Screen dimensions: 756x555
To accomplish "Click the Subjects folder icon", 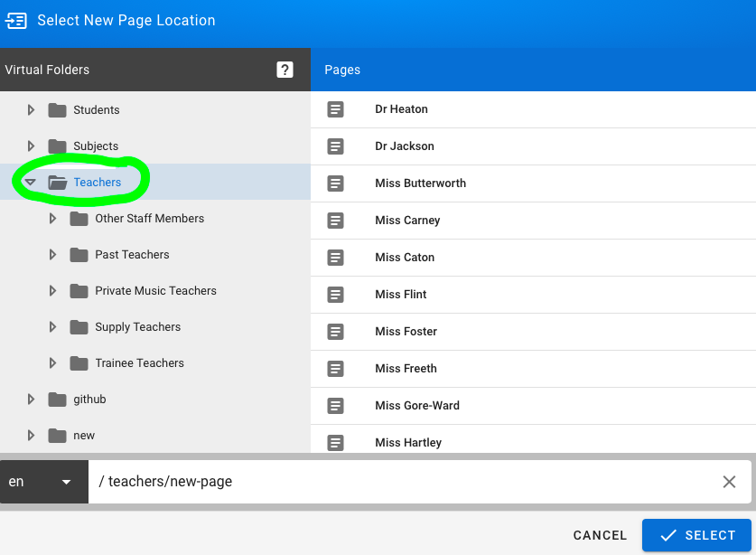I will (x=58, y=146).
